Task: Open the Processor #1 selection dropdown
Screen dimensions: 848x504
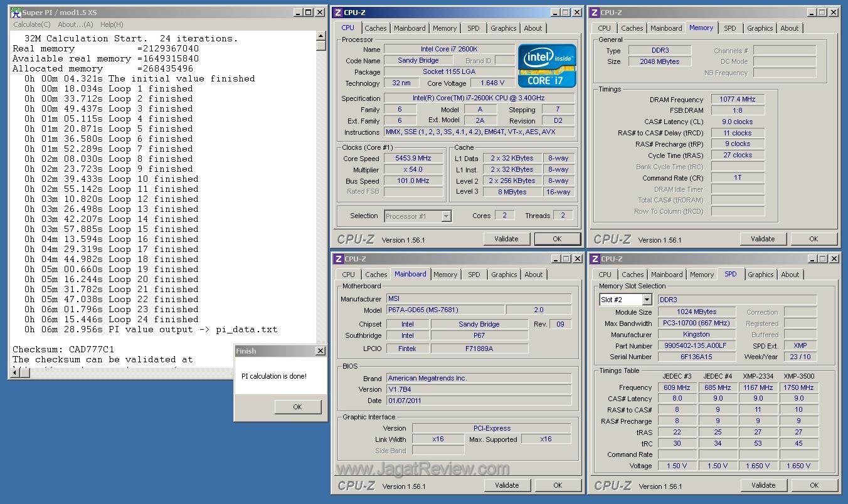Action: (446, 216)
